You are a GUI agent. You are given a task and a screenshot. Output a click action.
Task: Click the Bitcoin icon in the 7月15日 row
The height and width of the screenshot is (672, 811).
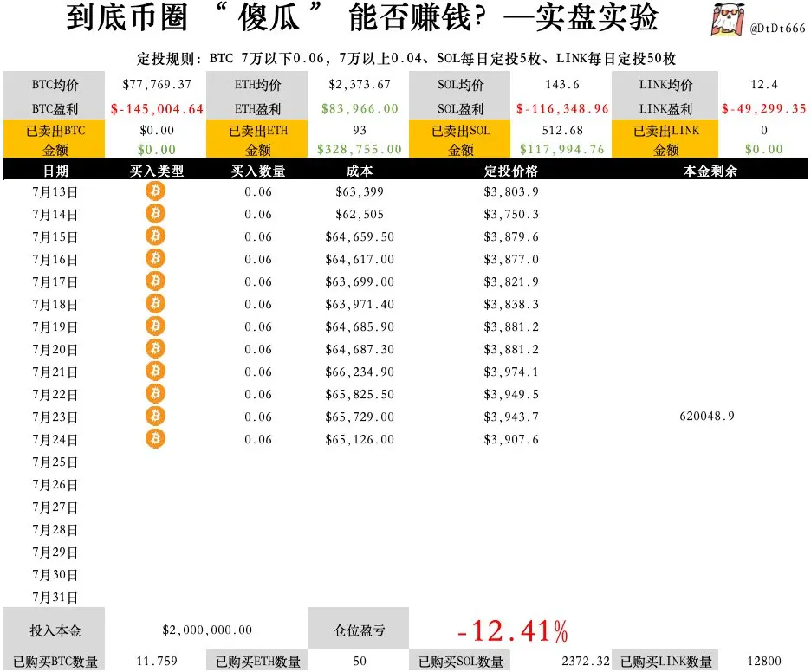155,236
